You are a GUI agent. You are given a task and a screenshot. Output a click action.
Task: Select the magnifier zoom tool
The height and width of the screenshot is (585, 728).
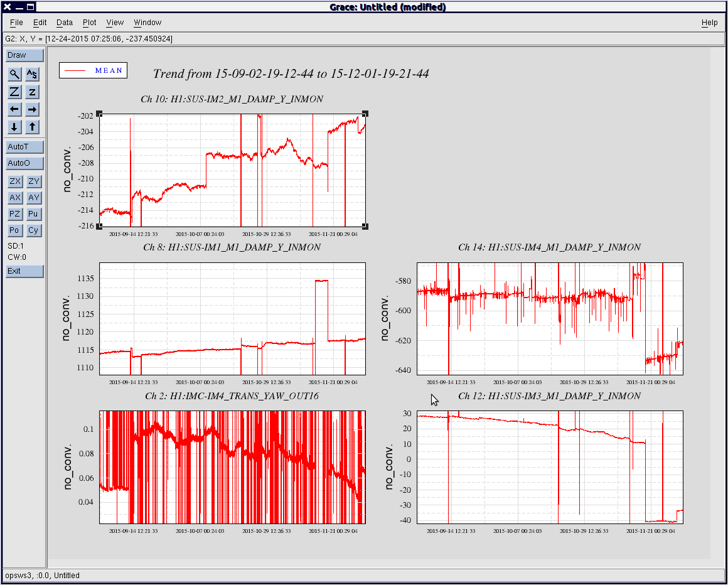[x=15, y=74]
